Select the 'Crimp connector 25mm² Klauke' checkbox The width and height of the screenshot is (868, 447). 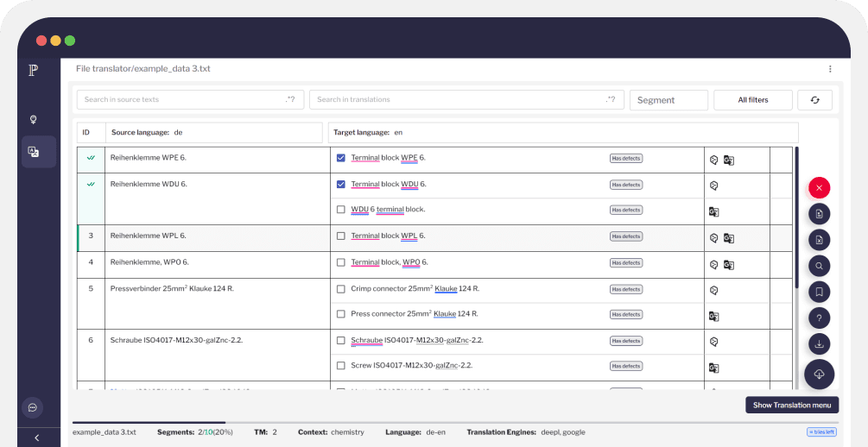click(341, 289)
